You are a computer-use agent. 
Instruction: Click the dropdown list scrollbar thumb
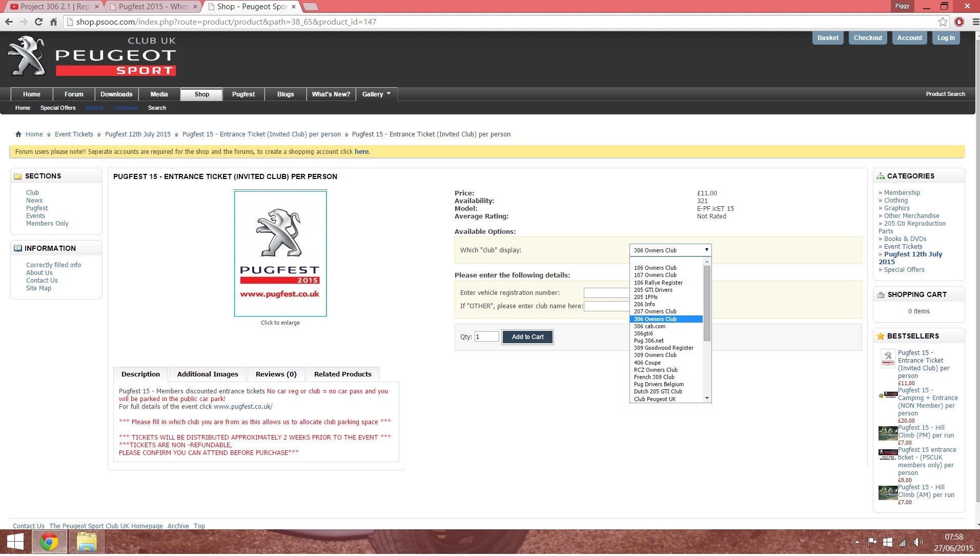click(707, 303)
